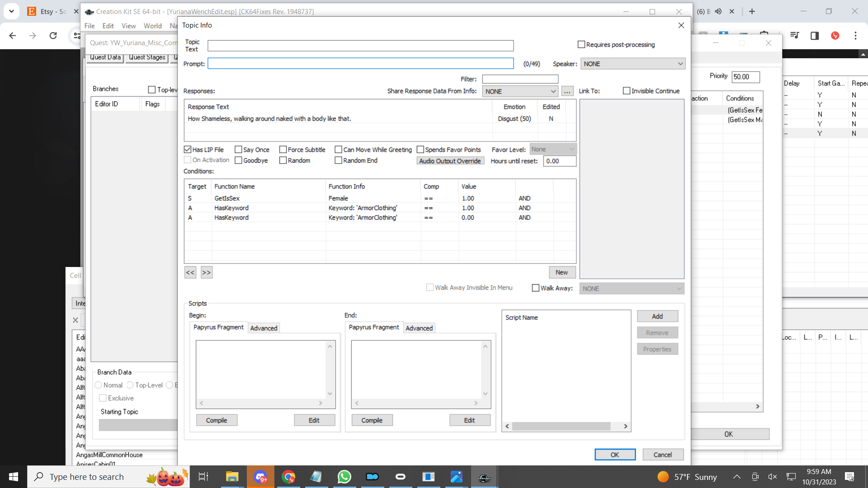Switch to Quest Stages tab
The image size is (868, 488).
coord(147,57)
